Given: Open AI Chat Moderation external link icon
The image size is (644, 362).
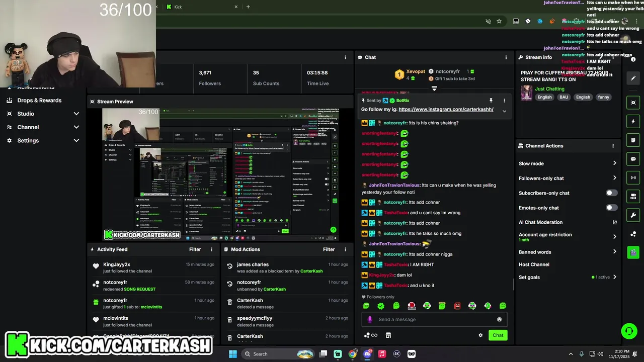Looking at the screenshot, I should 614,222.
